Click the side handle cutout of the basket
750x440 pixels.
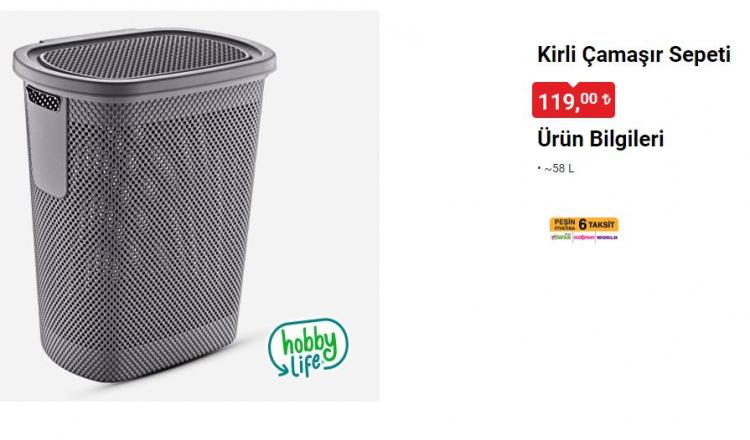coord(43,99)
